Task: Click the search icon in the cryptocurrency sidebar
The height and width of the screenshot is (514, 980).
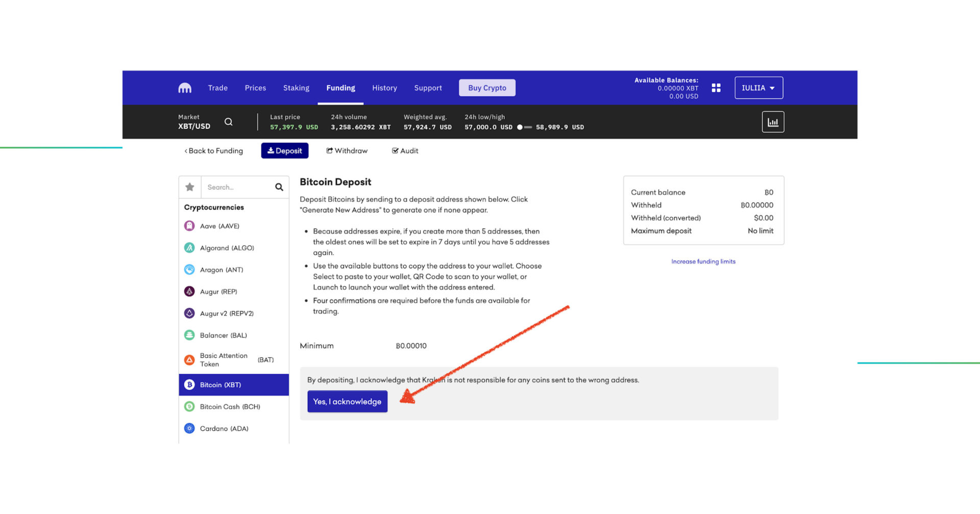Action: click(x=278, y=187)
